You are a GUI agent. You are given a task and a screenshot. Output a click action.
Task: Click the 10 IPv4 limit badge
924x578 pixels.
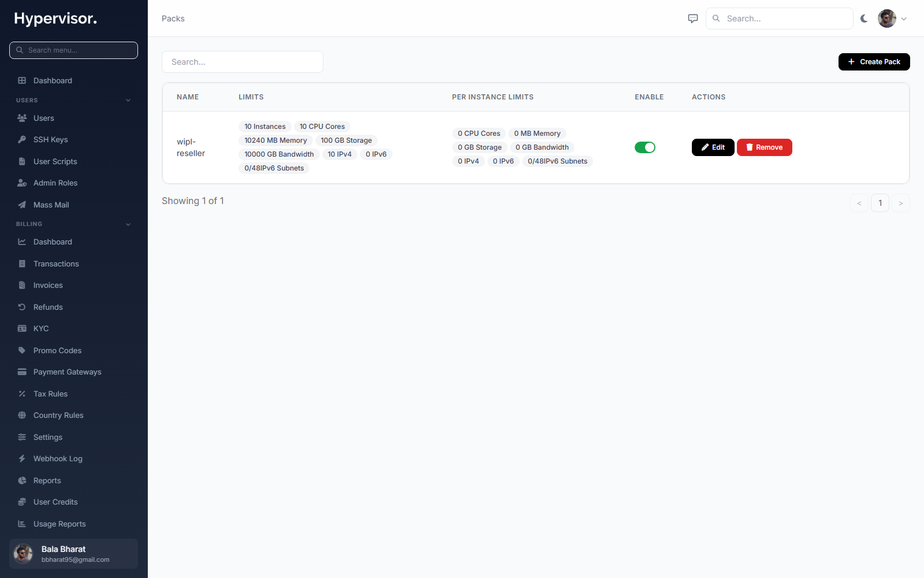coord(340,154)
